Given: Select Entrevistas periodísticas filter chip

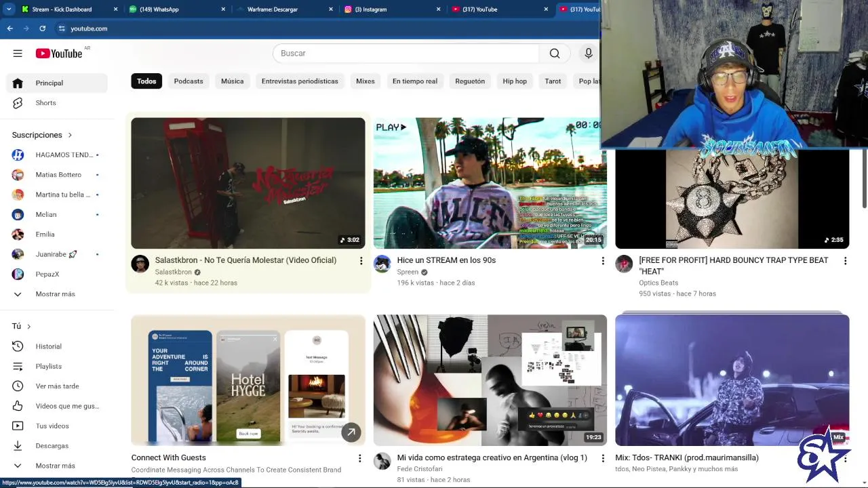Looking at the screenshot, I should point(300,81).
